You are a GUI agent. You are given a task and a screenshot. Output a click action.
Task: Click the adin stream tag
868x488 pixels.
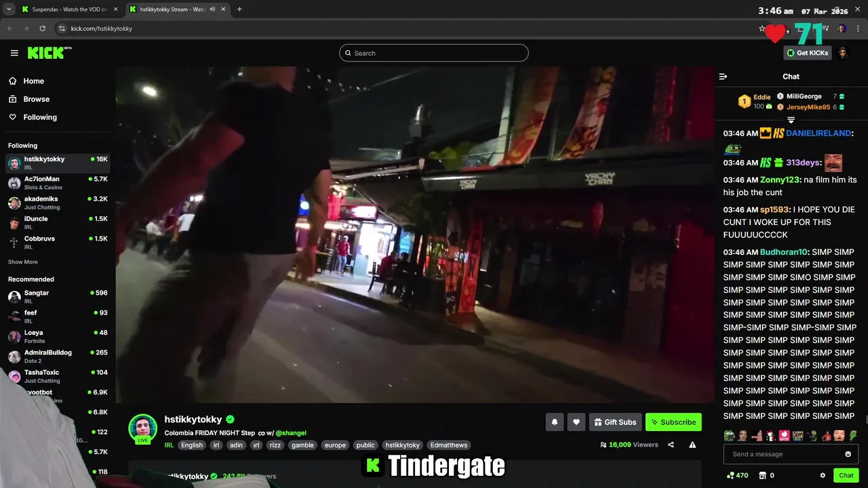[236, 445]
